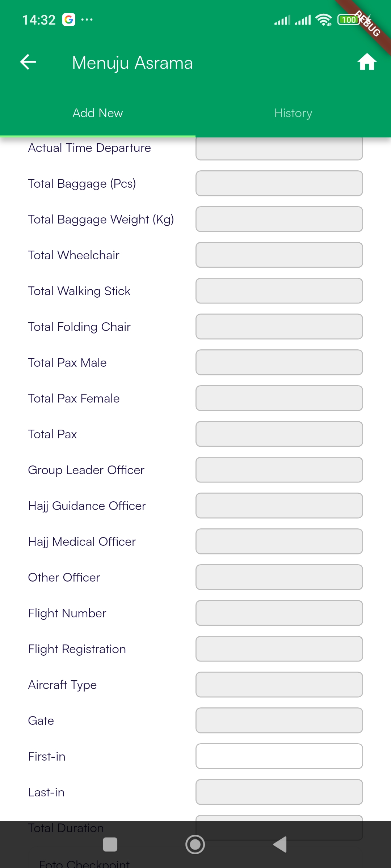Tap the Flight Number field

click(279, 613)
